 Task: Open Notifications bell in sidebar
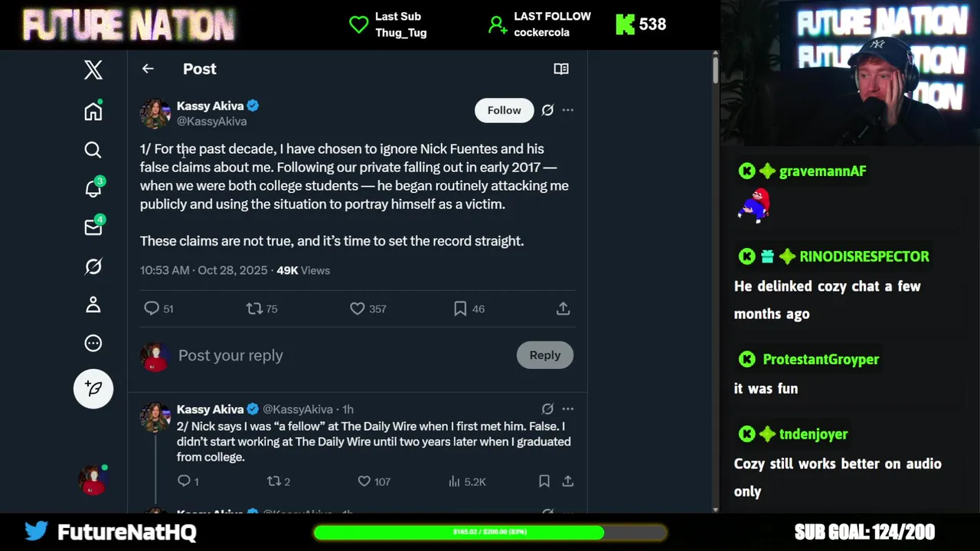(93, 188)
